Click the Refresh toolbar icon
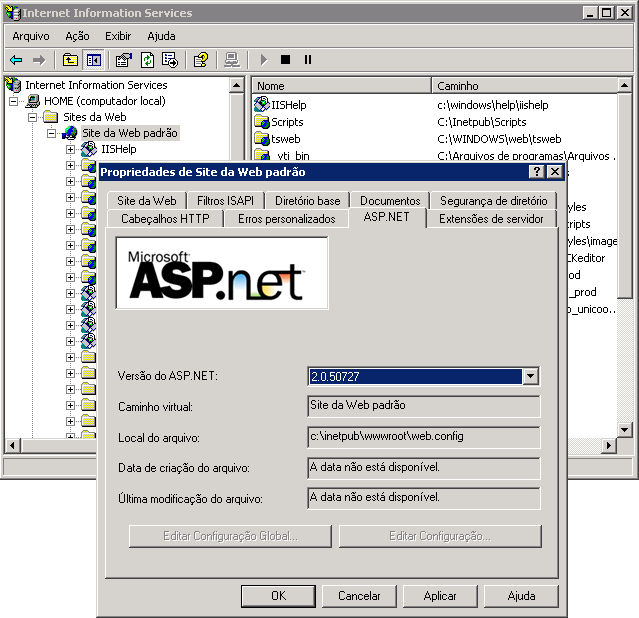639x618 pixels. 147,60
